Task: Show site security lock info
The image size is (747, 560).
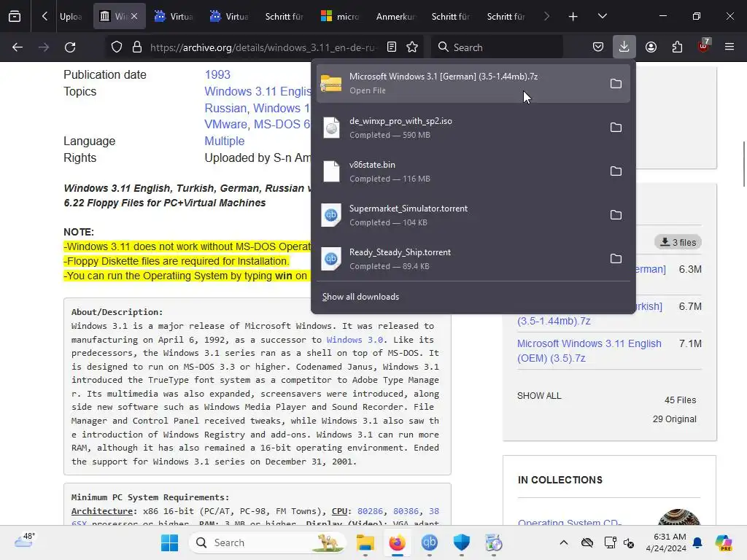Action: 137,47
